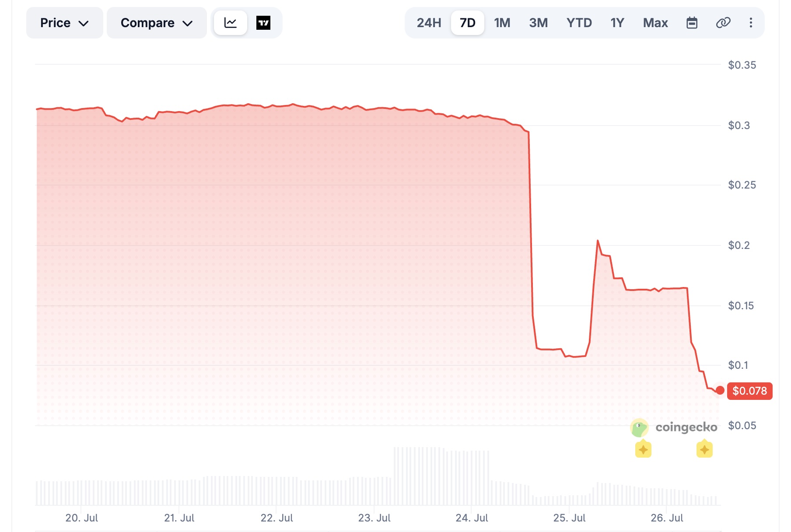Click the 23. Jul date label
The image size is (791, 532).
(x=374, y=518)
